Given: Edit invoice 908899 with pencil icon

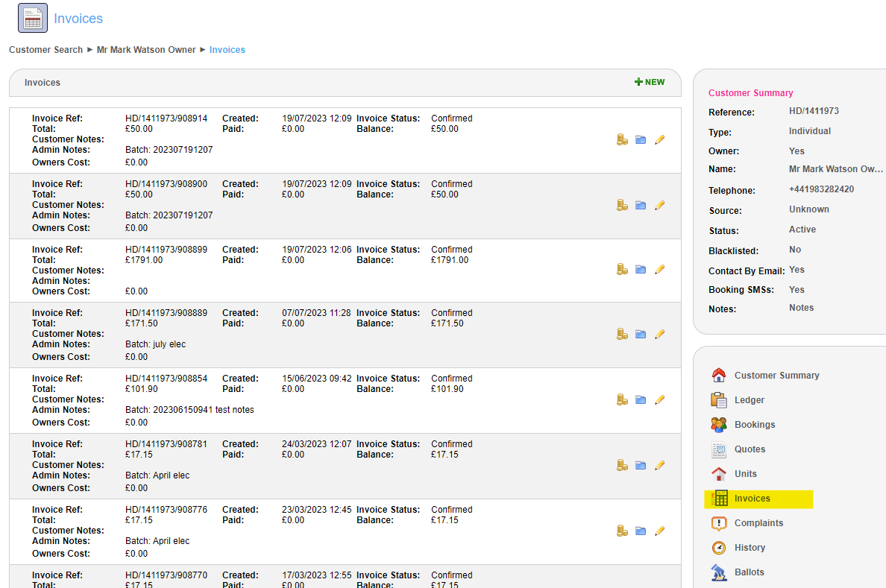Looking at the screenshot, I should point(659,270).
